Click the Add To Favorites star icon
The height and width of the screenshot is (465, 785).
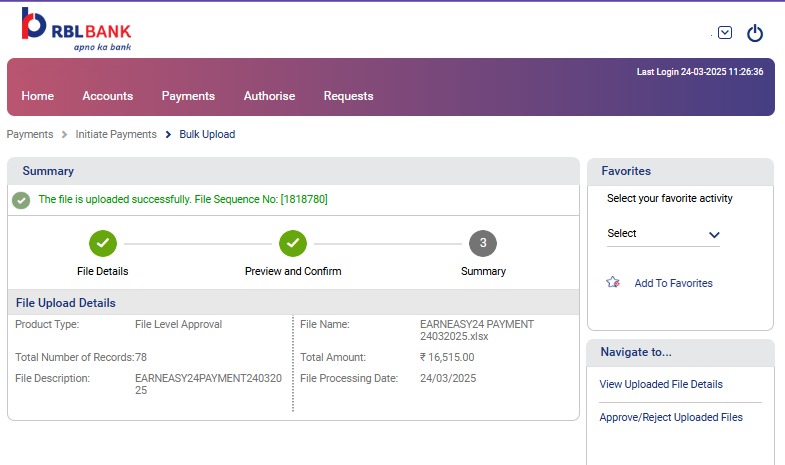coord(613,282)
